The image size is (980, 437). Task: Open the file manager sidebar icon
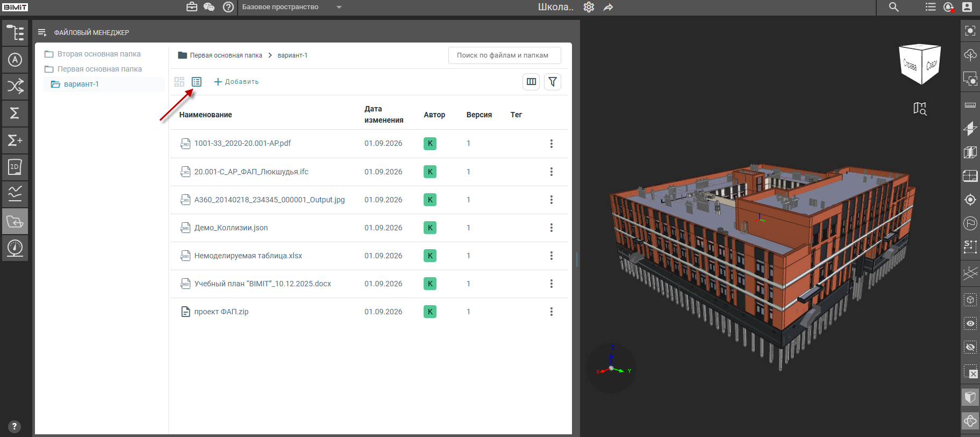click(x=15, y=221)
